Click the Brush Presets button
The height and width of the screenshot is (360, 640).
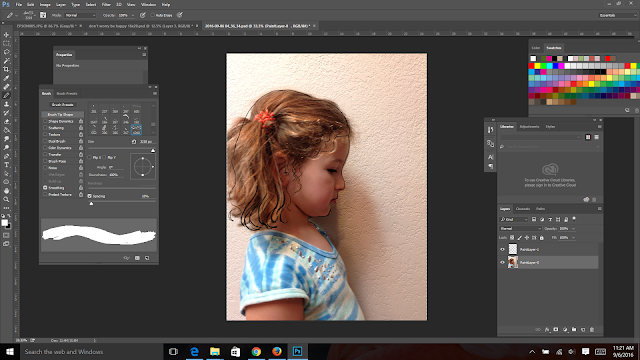(62, 104)
